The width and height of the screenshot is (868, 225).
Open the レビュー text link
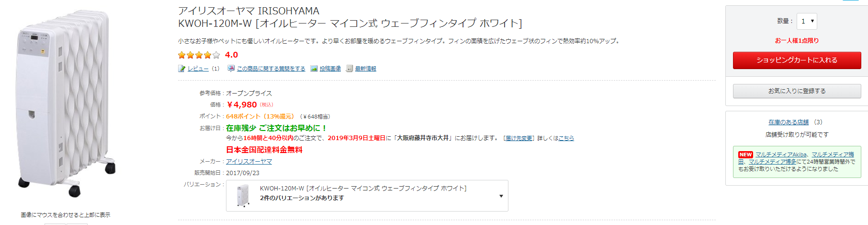tap(198, 69)
